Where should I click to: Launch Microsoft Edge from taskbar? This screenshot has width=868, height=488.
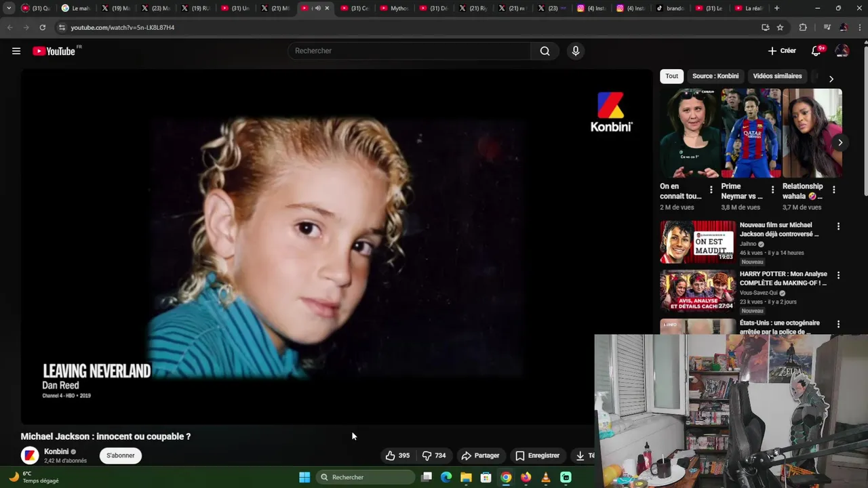point(446,477)
